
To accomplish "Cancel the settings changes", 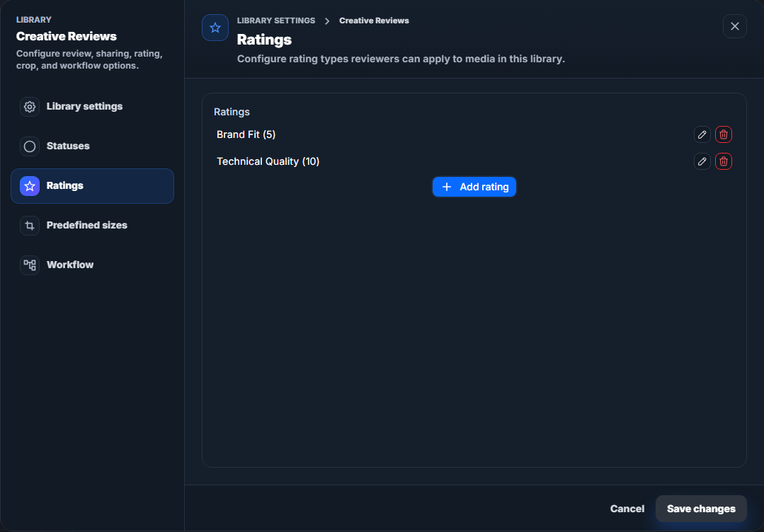I will 627,509.
